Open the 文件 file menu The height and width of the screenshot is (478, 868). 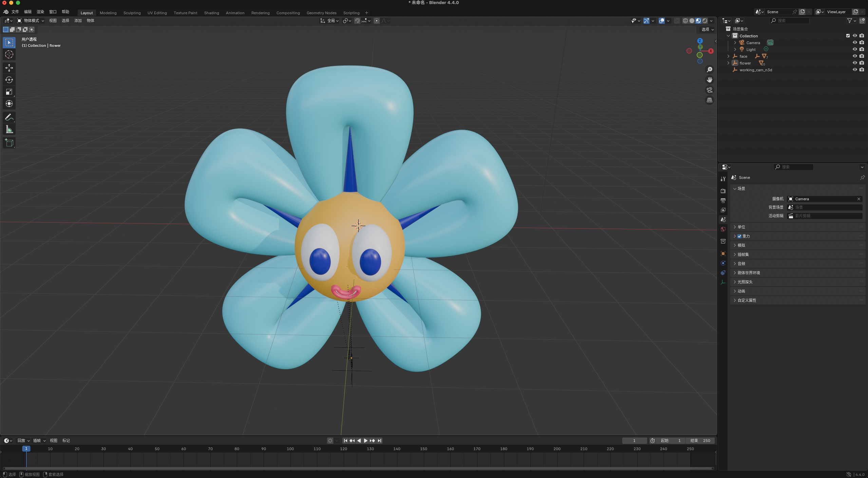click(15, 12)
